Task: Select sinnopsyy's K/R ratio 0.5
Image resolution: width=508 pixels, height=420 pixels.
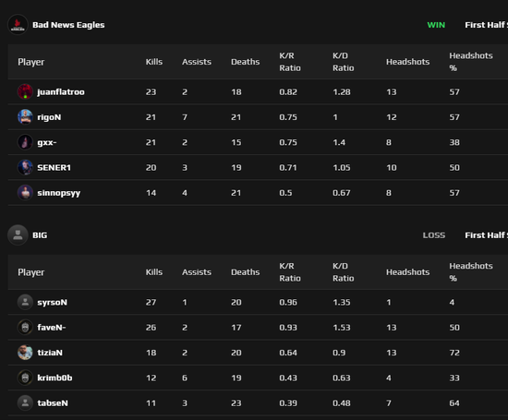Action: tap(285, 193)
